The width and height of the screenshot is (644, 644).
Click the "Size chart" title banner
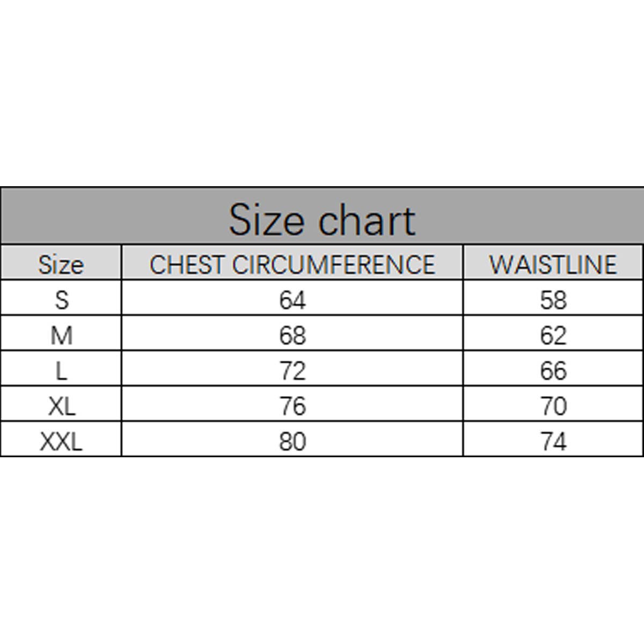click(x=322, y=219)
